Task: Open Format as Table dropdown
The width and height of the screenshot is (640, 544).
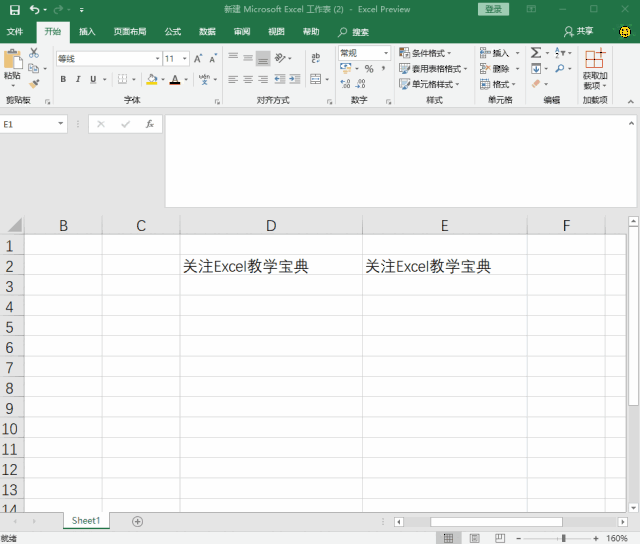Action: click(433, 69)
